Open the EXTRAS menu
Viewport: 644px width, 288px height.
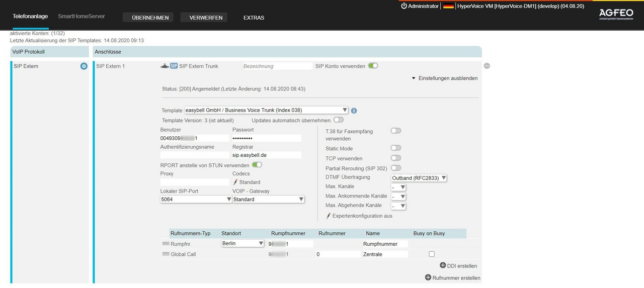tap(254, 18)
